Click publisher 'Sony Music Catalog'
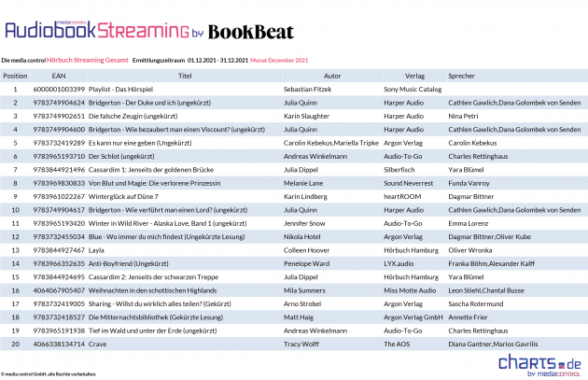 coord(412,89)
